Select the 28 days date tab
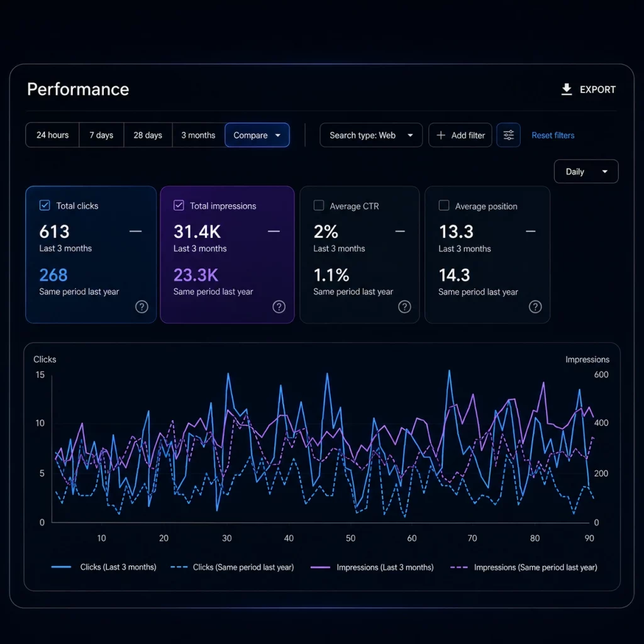This screenshot has width=644, height=644. click(x=148, y=135)
